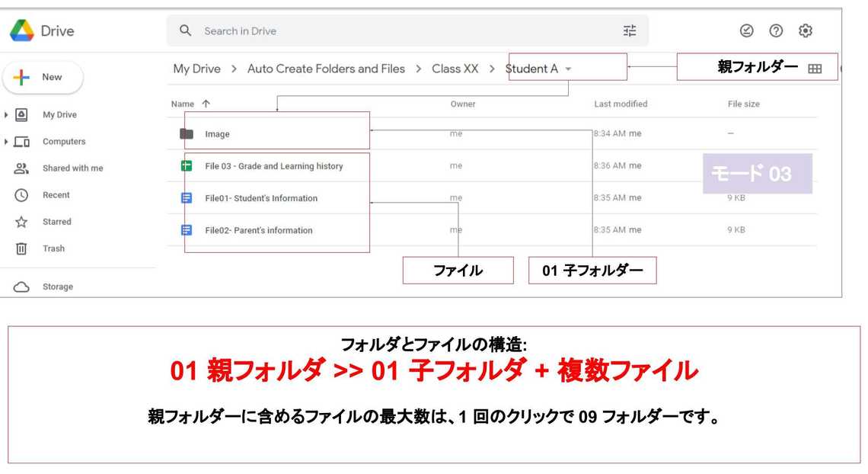Open the Settings gear icon

806,31
